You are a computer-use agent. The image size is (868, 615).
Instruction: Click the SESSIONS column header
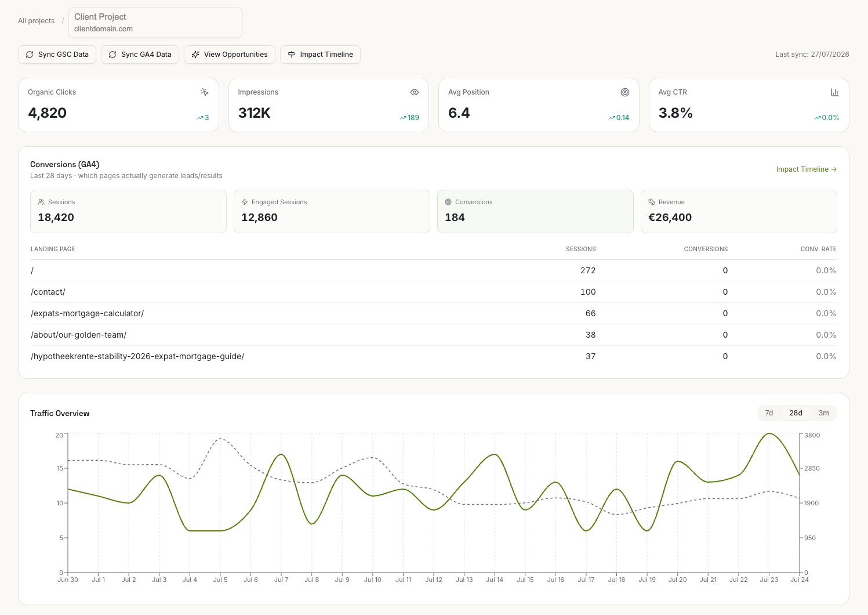580,249
